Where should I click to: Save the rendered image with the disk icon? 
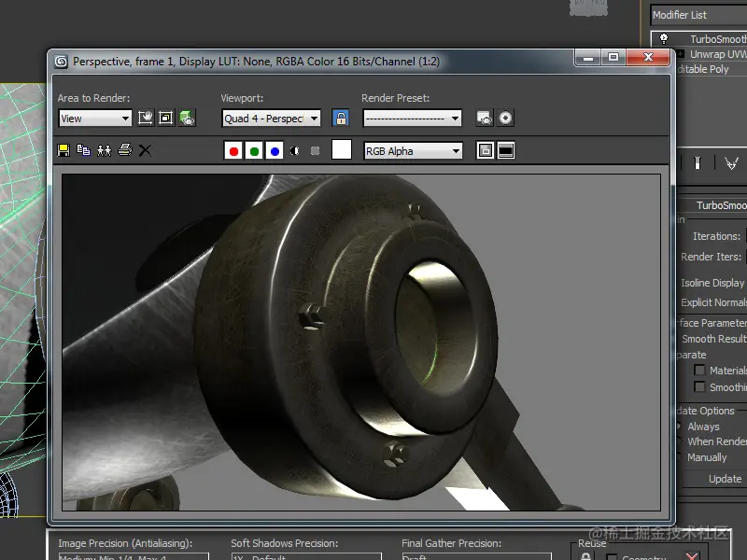pyautogui.click(x=63, y=150)
